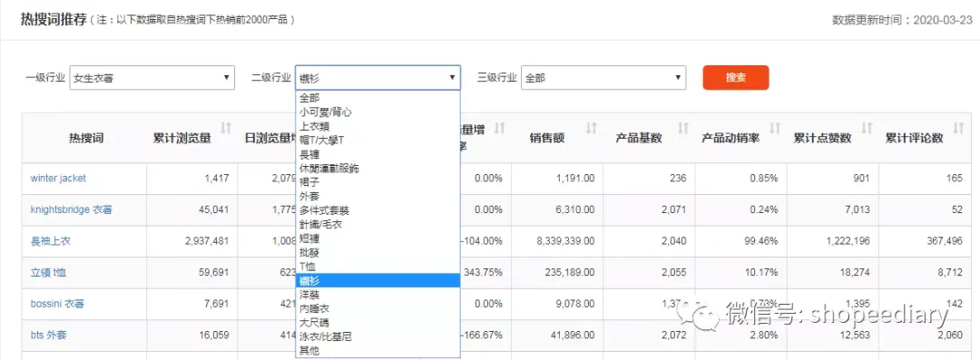Open the winter jacket keyword link
Viewport: 980px width, 360px height.
tap(58, 178)
